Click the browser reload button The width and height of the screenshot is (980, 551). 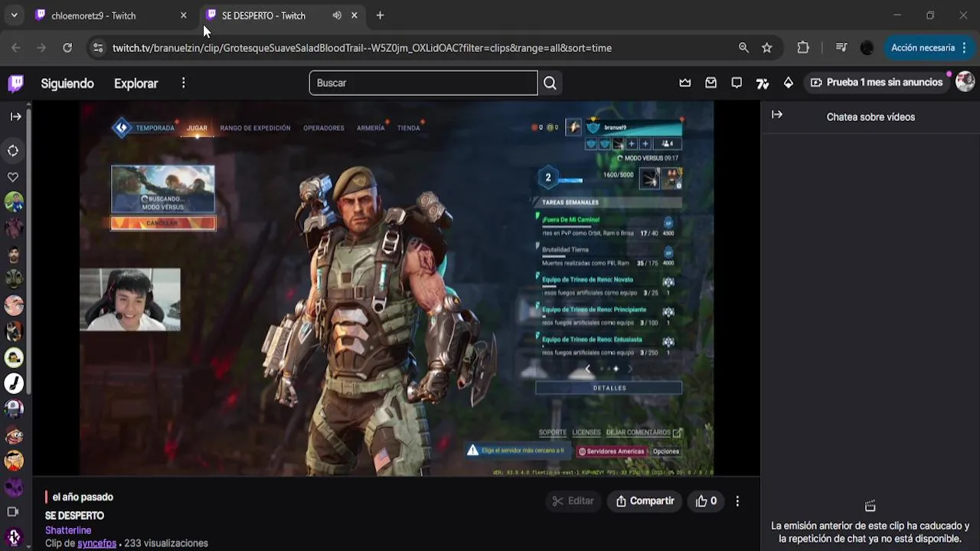click(67, 47)
